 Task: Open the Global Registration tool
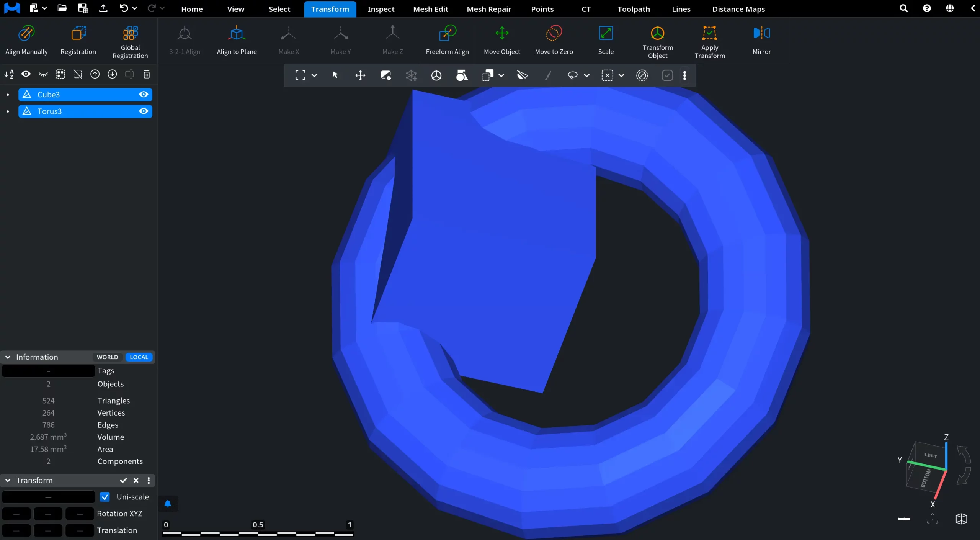tap(130, 40)
